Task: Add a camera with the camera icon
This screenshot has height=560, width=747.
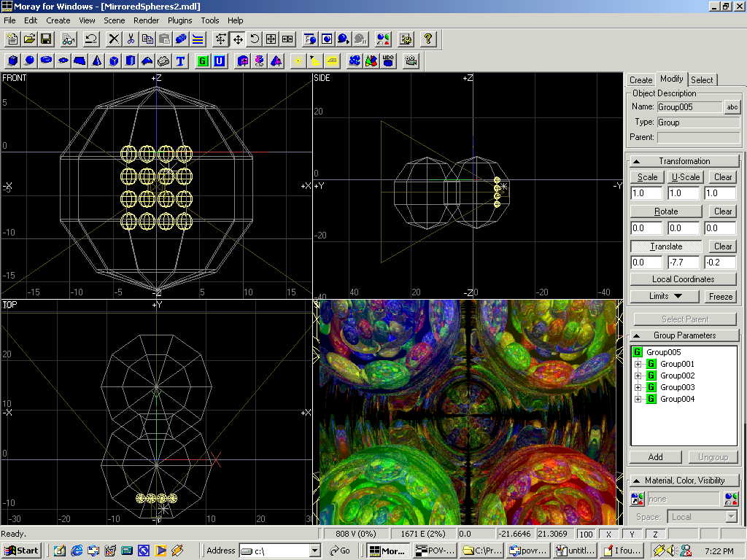Action: point(411,61)
